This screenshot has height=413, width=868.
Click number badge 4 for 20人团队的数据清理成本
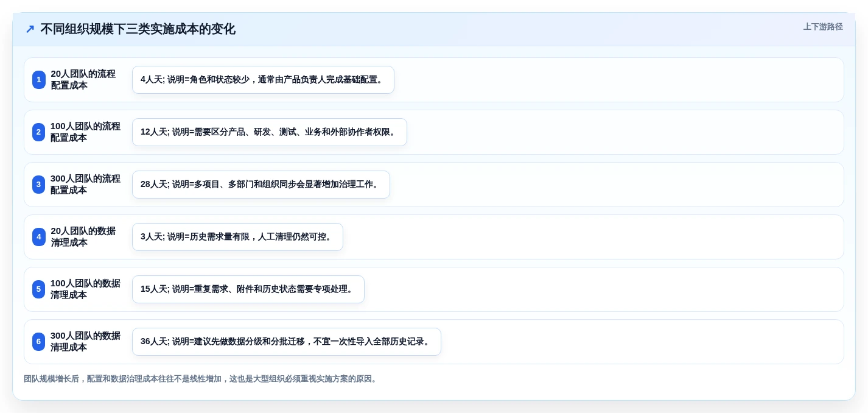coord(39,237)
